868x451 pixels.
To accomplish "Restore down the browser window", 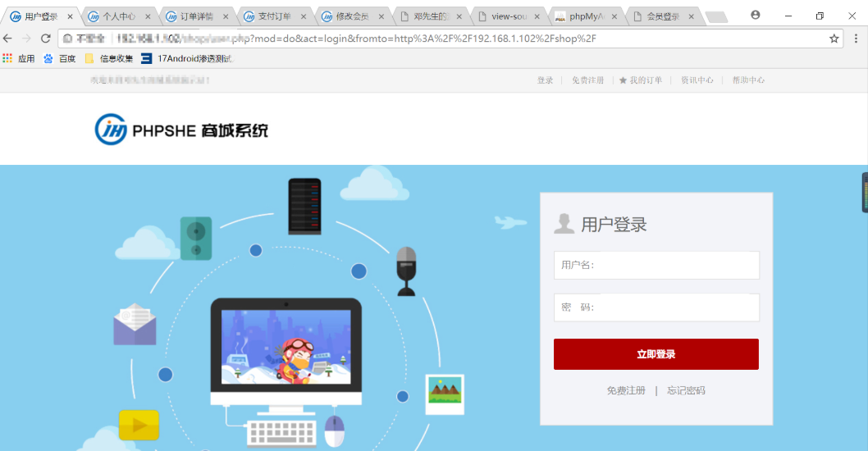I will point(820,16).
